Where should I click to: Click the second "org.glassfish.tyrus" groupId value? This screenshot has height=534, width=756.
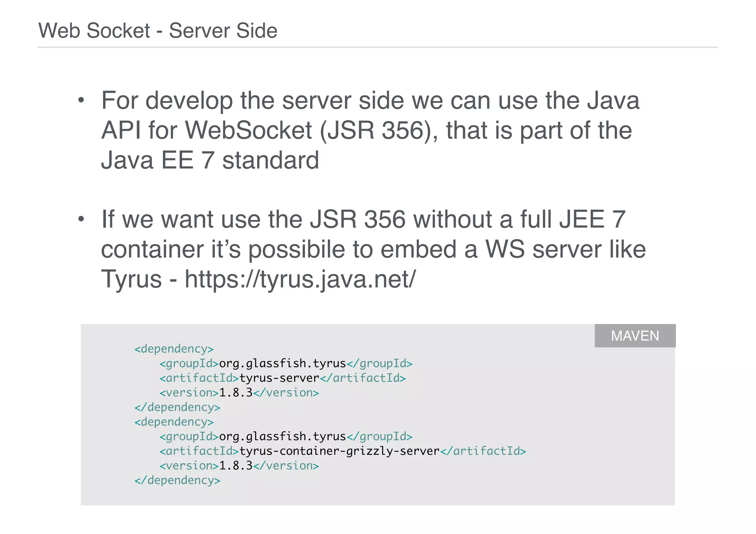(282, 437)
